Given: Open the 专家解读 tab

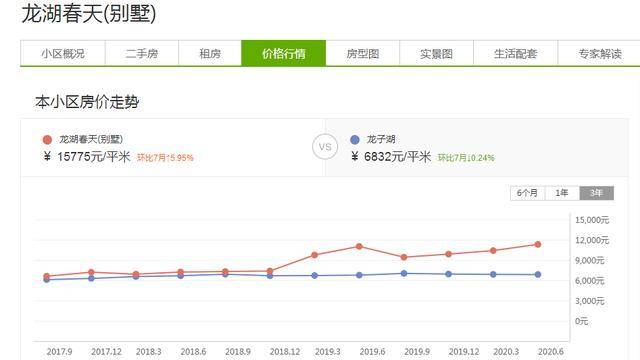Looking at the screenshot, I should [x=600, y=53].
